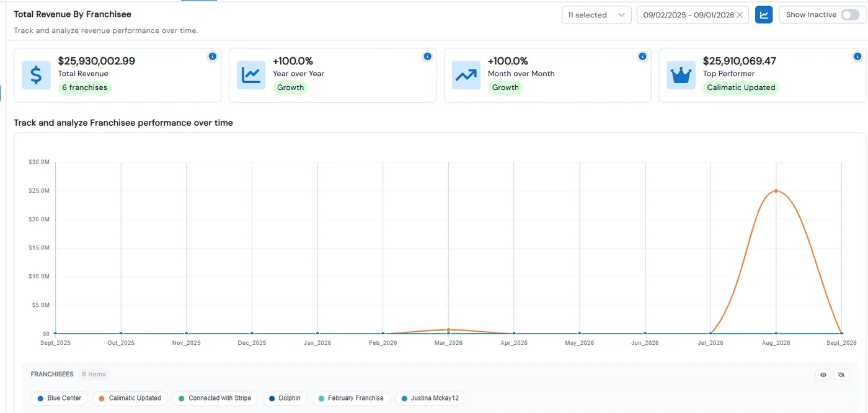
Task: Click the orange Calimatic Updated legend dot
Action: point(102,398)
